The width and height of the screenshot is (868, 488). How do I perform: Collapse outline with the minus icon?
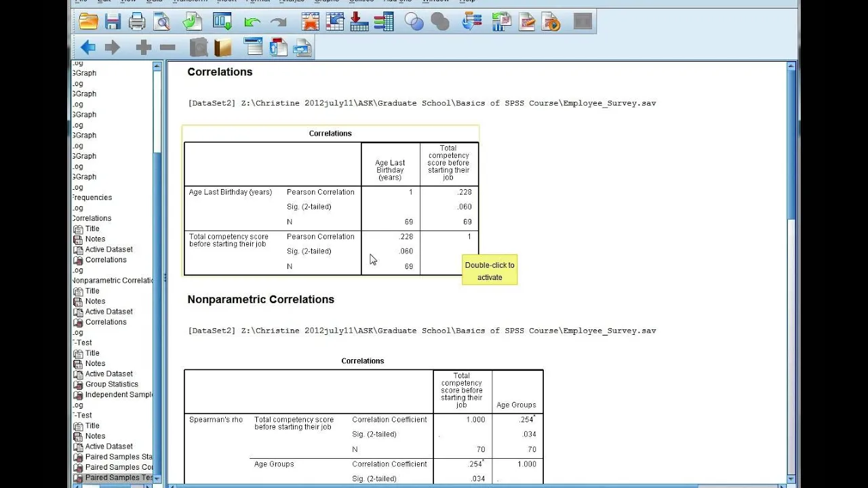tap(167, 47)
